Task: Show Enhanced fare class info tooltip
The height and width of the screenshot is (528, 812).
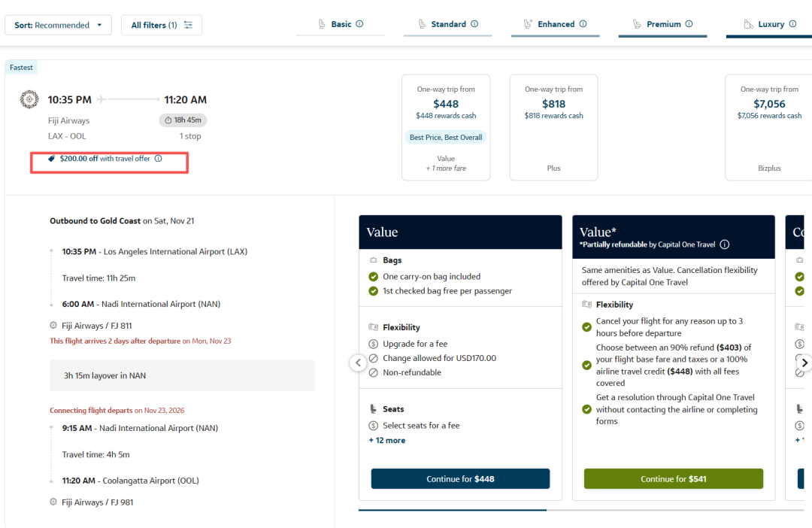Action: coord(583,24)
